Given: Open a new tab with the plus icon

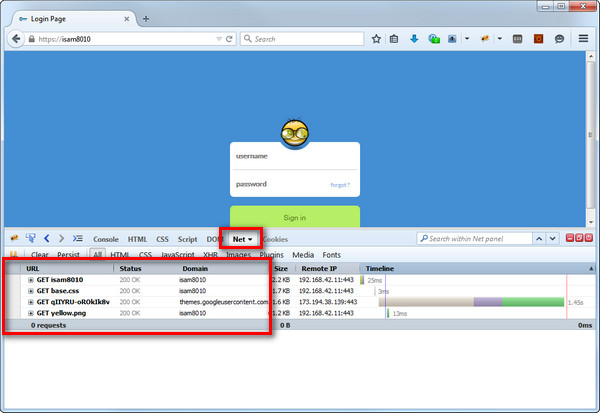Looking at the screenshot, I should [146, 19].
